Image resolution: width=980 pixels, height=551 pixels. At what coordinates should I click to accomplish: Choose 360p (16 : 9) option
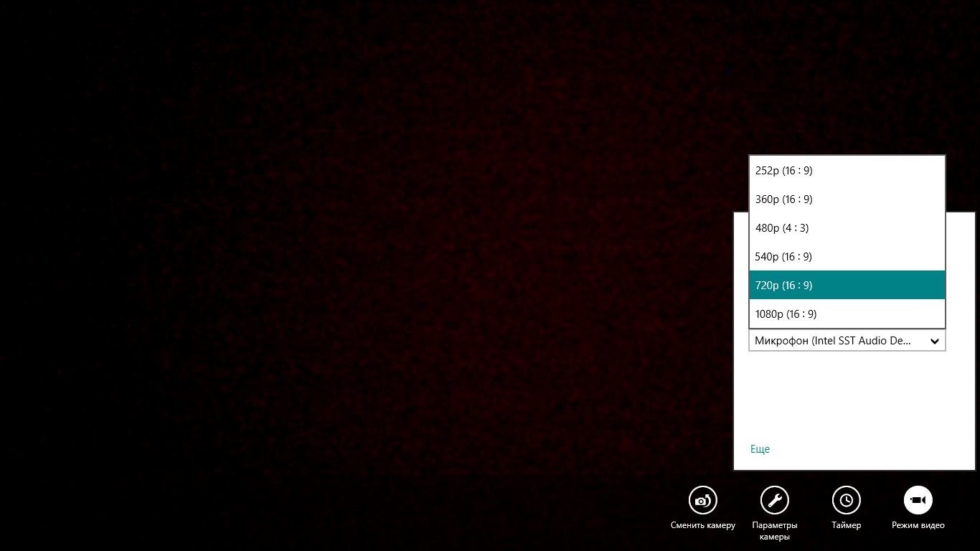click(x=847, y=199)
